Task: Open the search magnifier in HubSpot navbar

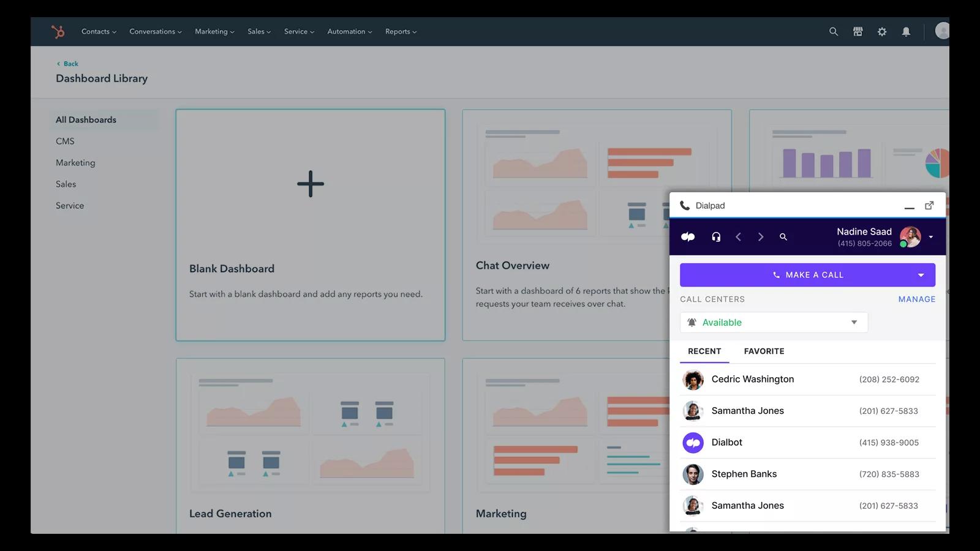Action: (x=834, y=31)
